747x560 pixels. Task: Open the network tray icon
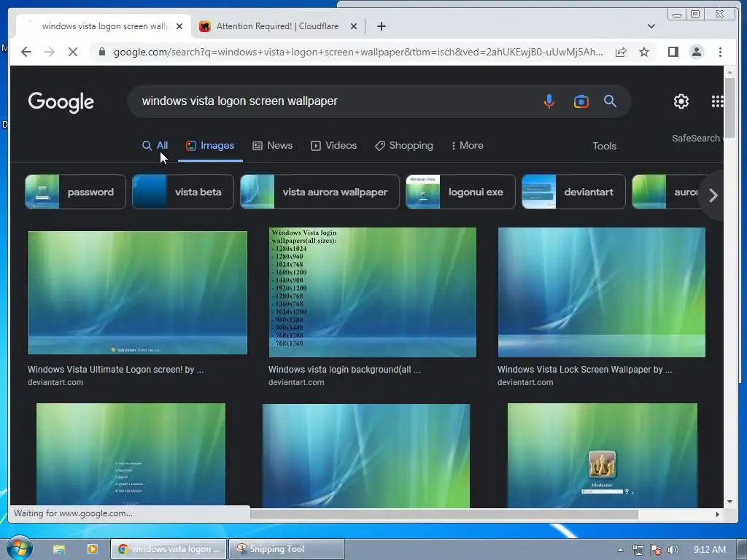(638, 550)
